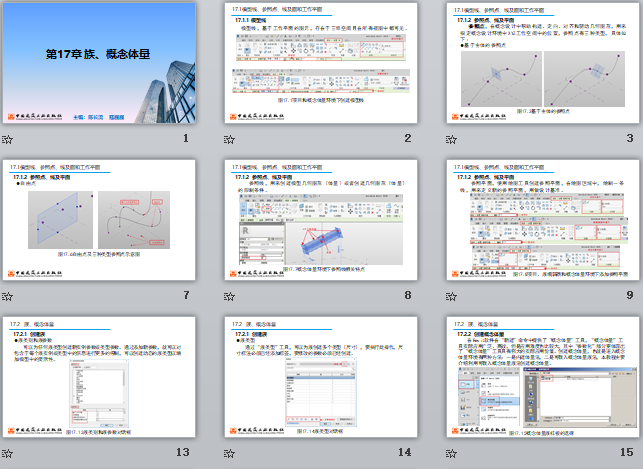Select slide 14 thumbnail with family type dialog
Image resolution: width=643 pixels, height=469 pixels.
pyautogui.click(x=321, y=378)
